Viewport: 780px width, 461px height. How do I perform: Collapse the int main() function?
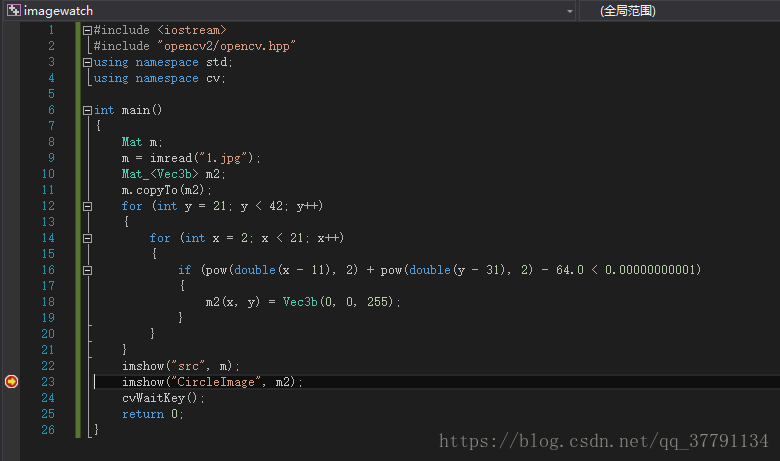click(x=87, y=110)
